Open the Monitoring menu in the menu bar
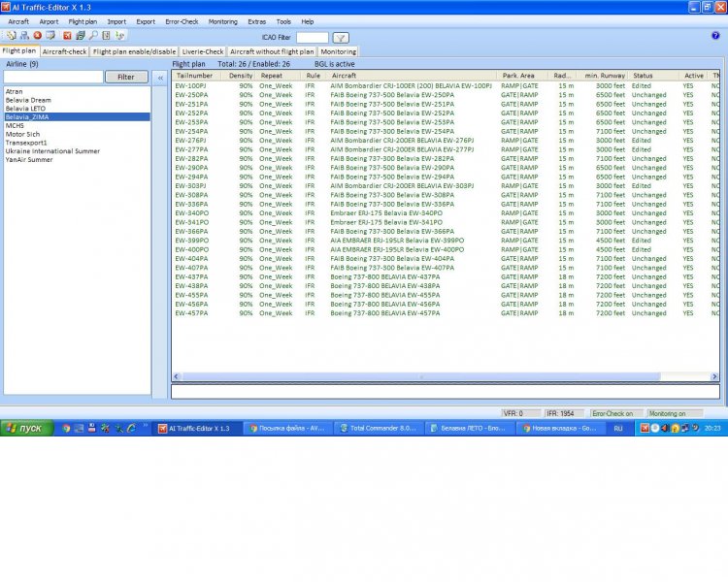The image size is (728, 582). click(223, 21)
